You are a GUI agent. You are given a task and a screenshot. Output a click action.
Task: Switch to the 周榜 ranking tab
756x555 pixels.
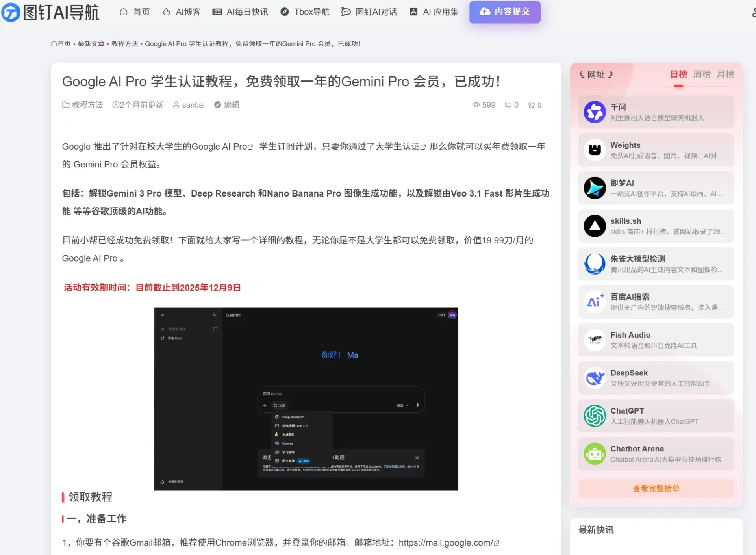[702, 74]
